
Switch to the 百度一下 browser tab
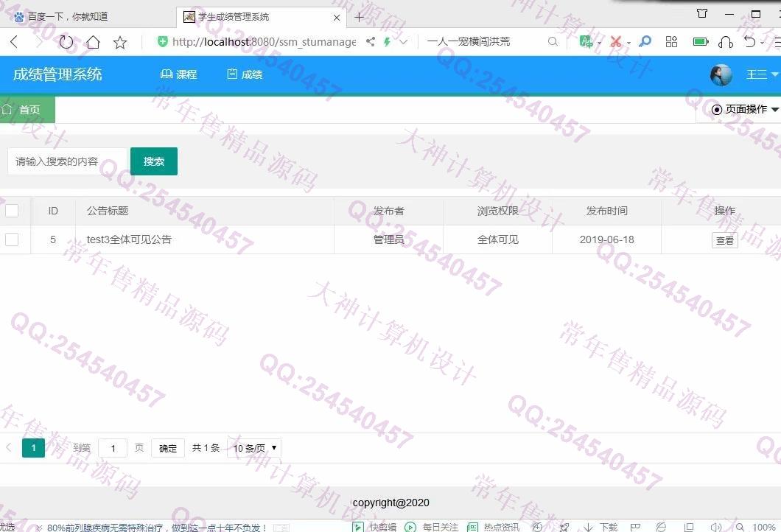coord(68,16)
